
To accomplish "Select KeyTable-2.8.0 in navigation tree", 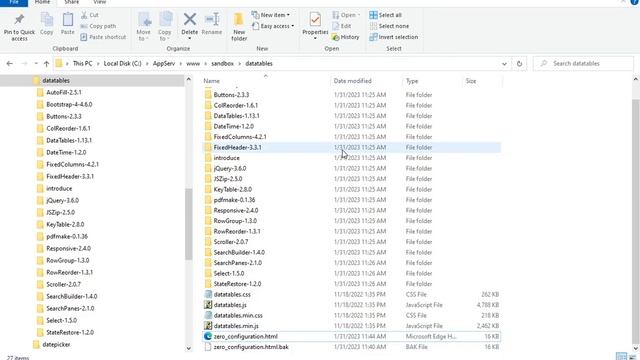I will pos(65,224).
